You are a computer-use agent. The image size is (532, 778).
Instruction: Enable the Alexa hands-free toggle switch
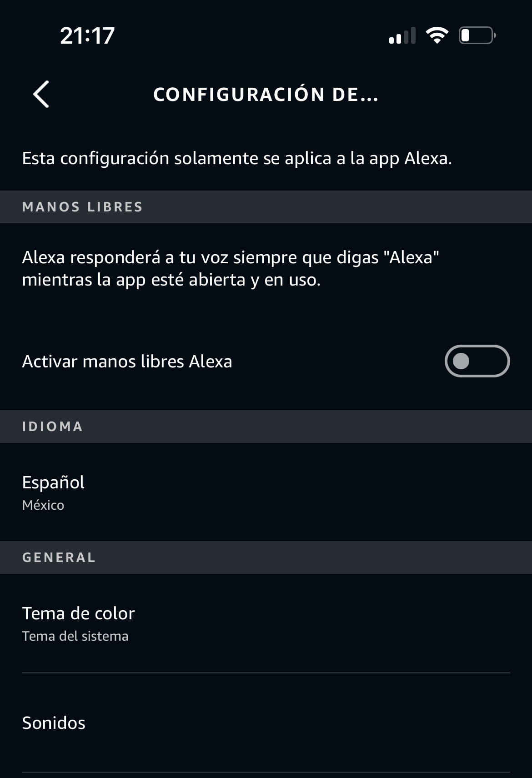[x=477, y=361]
